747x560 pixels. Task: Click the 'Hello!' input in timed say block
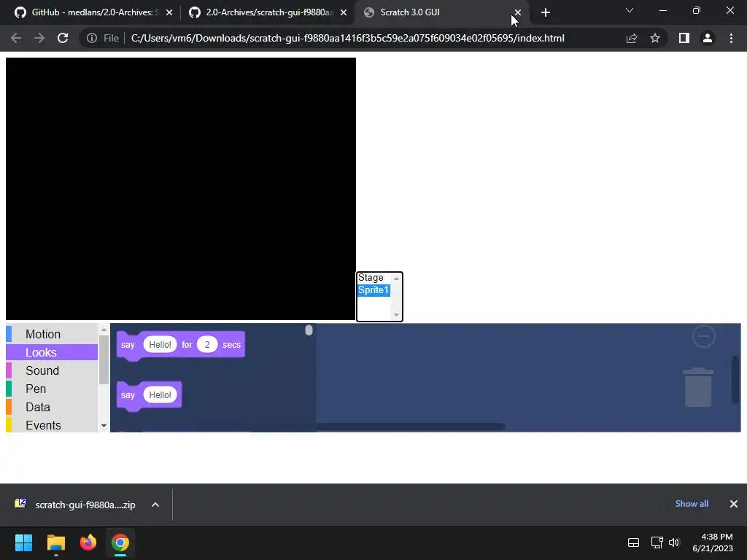coord(160,345)
